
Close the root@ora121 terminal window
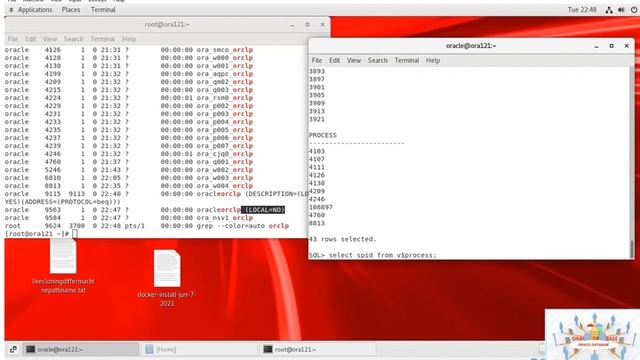(x=322, y=25)
